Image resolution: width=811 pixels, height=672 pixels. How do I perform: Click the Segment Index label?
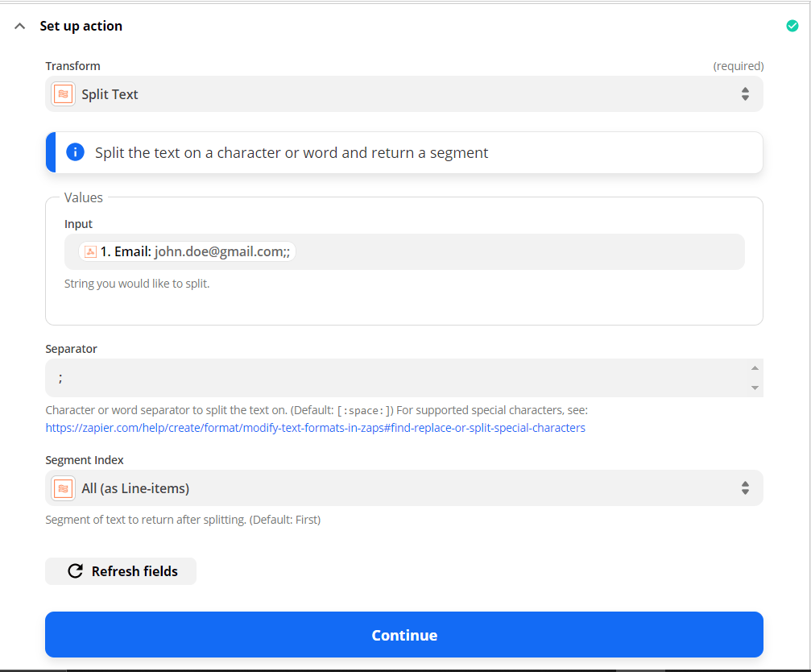85,460
